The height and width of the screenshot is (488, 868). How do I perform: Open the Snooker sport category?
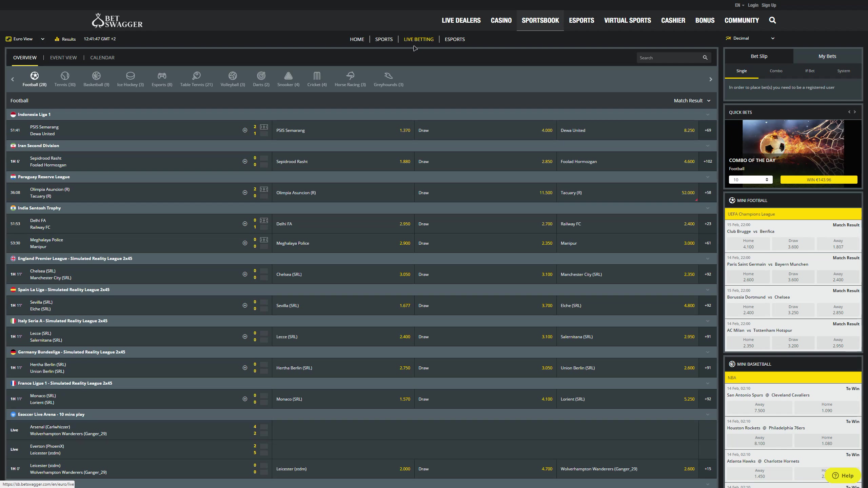pos(288,79)
